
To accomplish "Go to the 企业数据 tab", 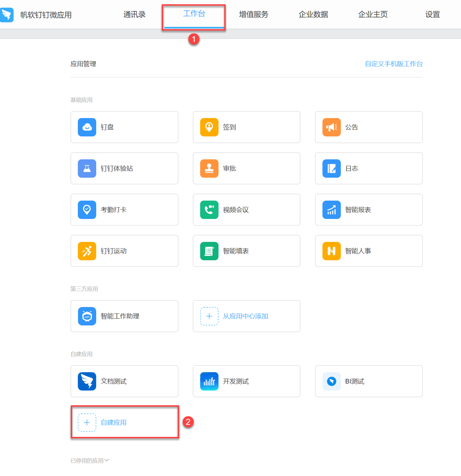I will click(313, 15).
